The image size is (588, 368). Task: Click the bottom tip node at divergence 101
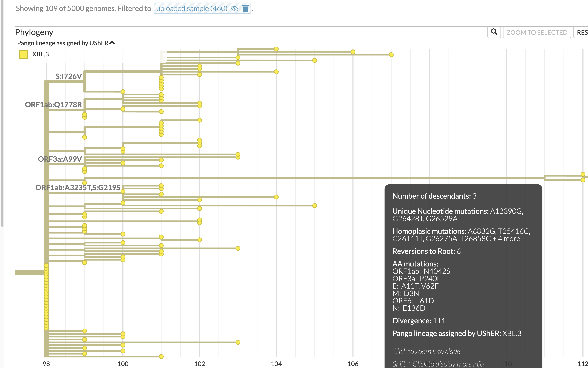(x=161, y=357)
